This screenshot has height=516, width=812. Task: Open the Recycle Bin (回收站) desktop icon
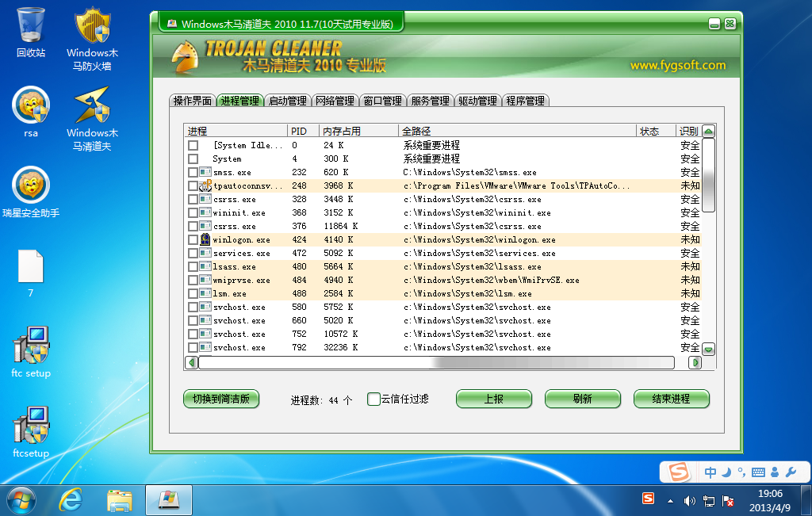[31, 32]
